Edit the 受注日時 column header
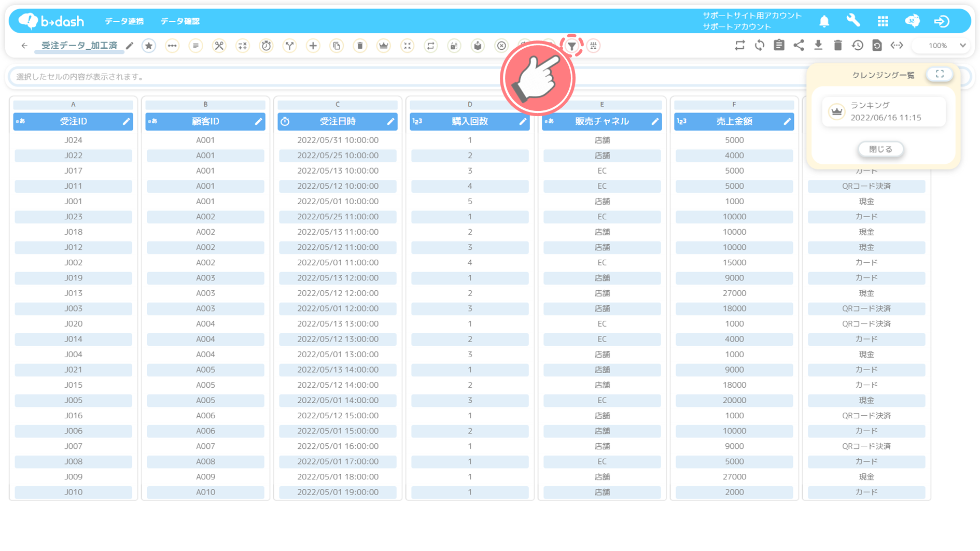This screenshot has width=980, height=551. pos(390,121)
